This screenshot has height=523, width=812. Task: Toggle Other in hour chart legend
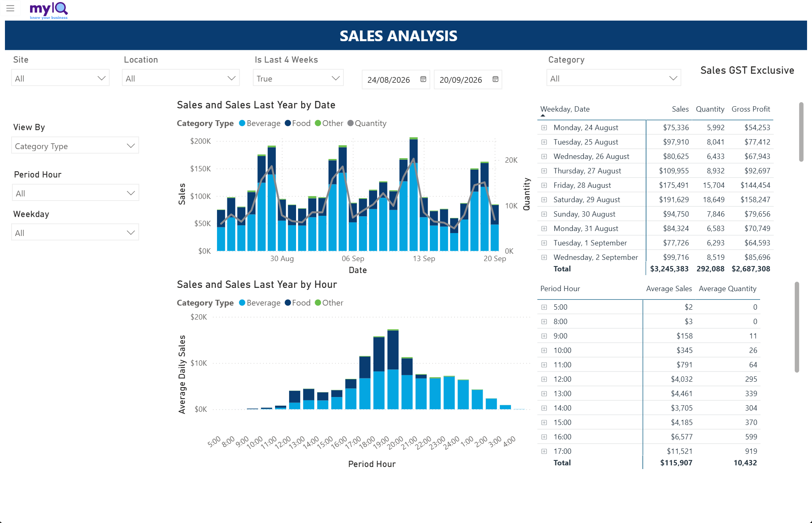pos(329,303)
